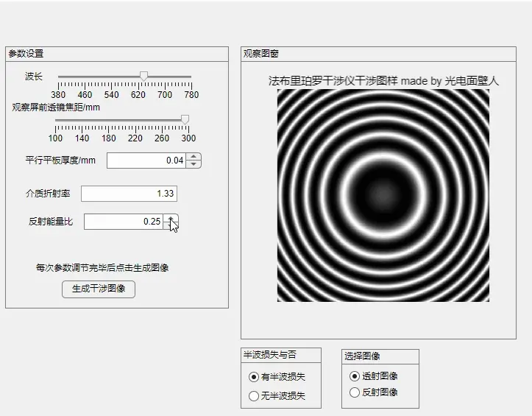Decrease 平行平板厚度 with down arrow
532x416 pixels.
tap(194, 164)
